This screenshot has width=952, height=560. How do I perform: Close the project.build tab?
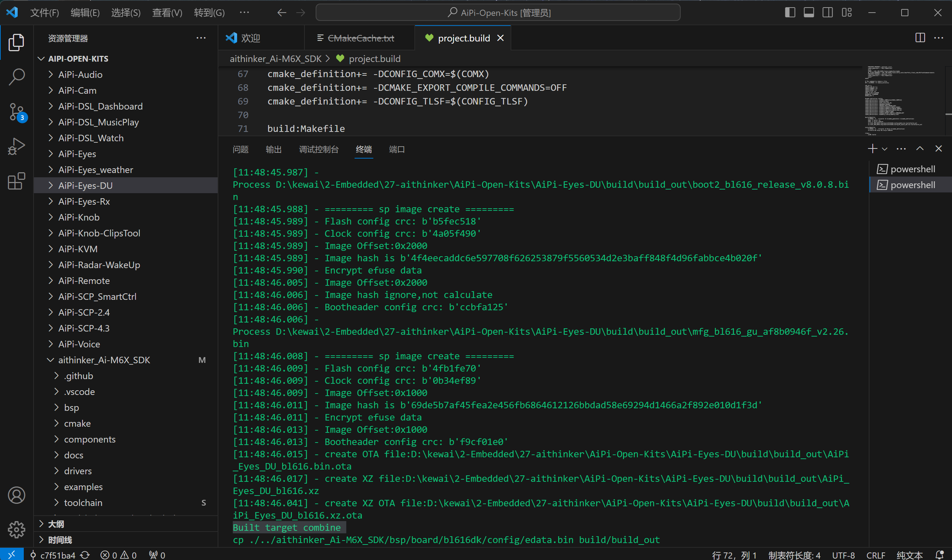coord(501,38)
